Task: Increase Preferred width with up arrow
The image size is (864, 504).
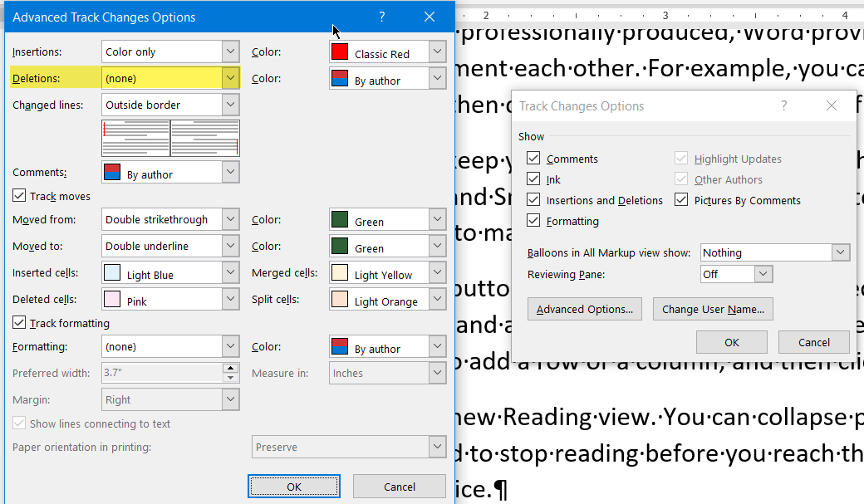Action: [x=231, y=368]
